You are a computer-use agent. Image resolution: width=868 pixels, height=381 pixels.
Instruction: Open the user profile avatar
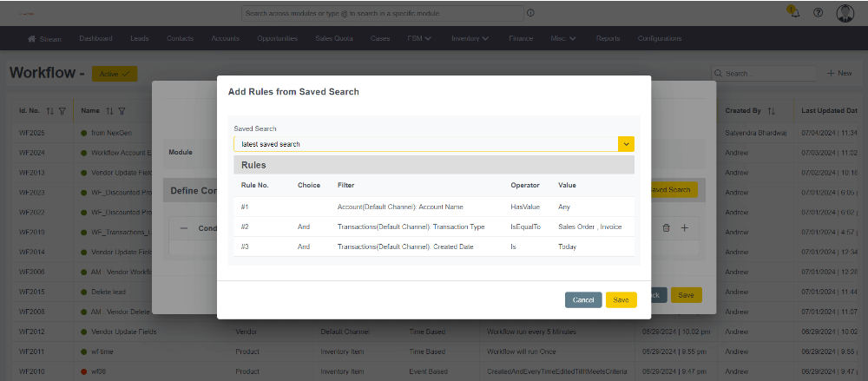coord(845,13)
